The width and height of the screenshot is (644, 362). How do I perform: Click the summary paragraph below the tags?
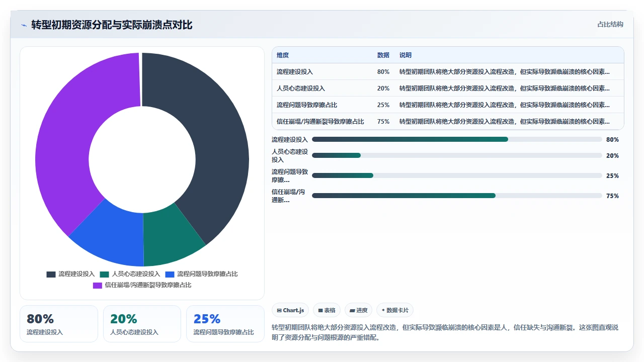tap(445, 332)
